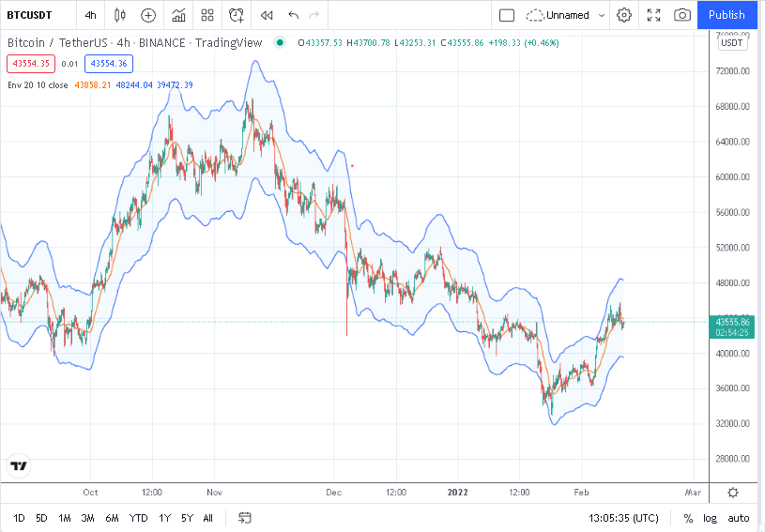The image size is (765, 532).
Task: Create an alert with alarm clock icon
Action: coord(237,15)
